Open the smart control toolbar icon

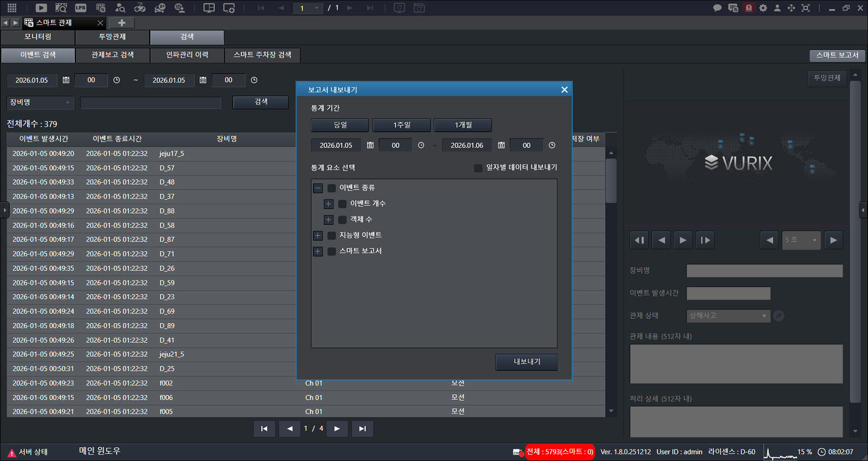click(100, 8)
